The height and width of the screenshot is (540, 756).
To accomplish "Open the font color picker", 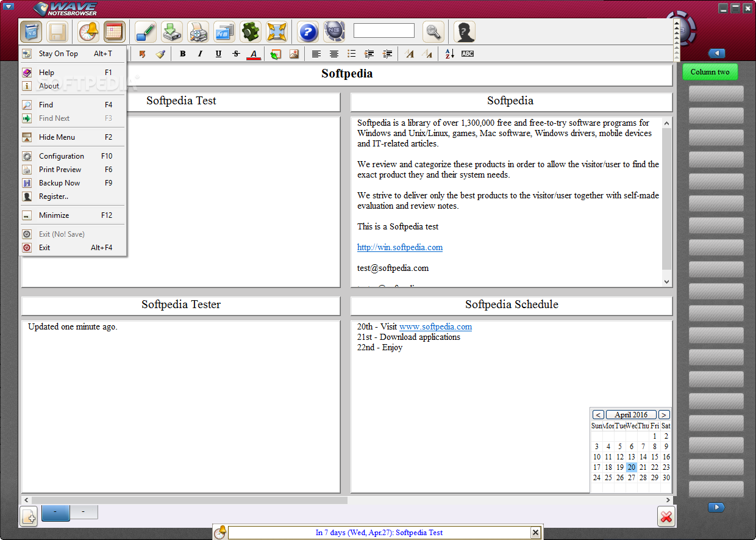I will [254, 54].
